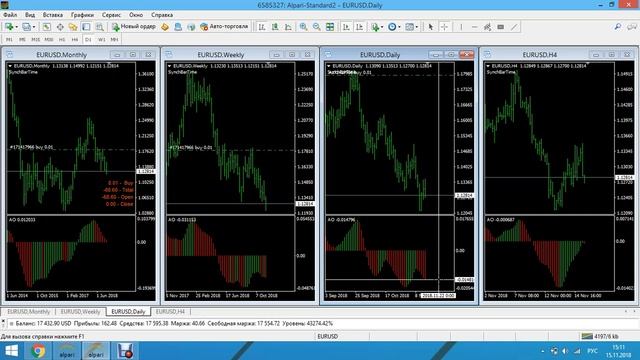Close the terminal balance panel
640x360 pixels.
(x=3, y=322)
